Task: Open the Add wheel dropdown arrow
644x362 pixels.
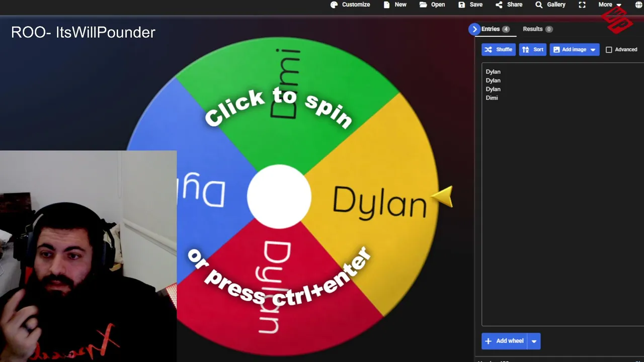Action: (x=534, y=341)
